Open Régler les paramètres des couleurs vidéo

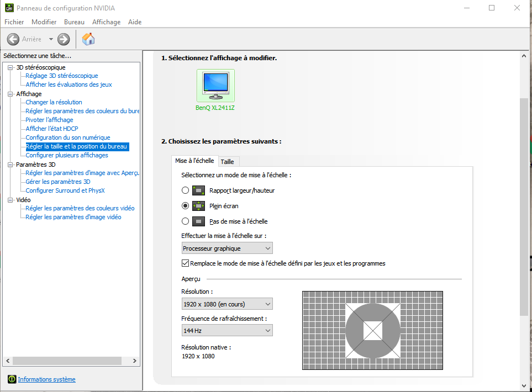tap(80, 208)
